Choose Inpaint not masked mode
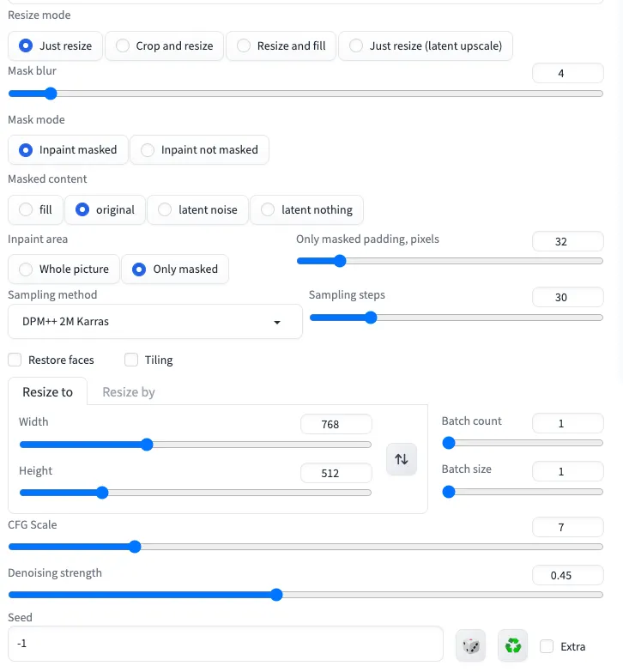623x672 pixels. click(x=199, y=150)
